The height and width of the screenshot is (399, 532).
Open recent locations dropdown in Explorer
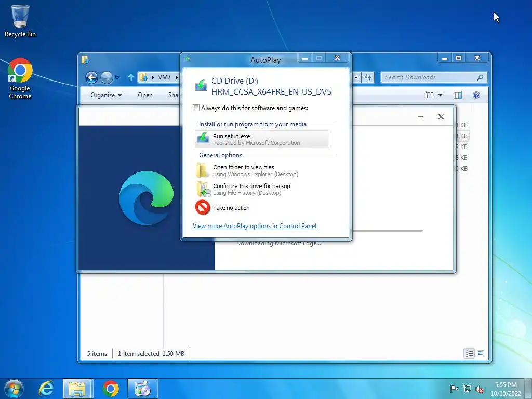pos(117,78)
